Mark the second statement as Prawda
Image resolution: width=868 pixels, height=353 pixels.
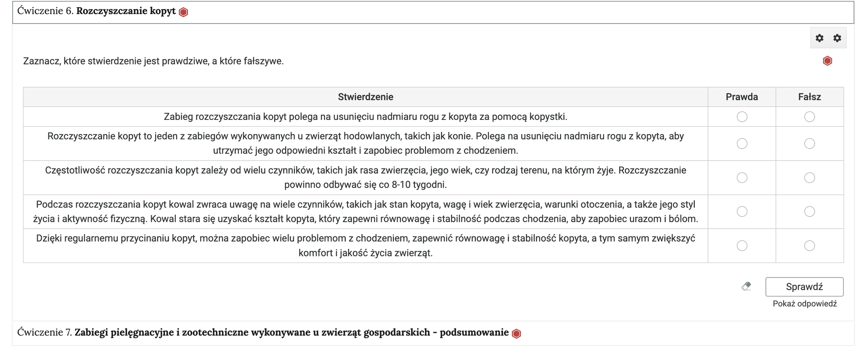coord(741,143)
